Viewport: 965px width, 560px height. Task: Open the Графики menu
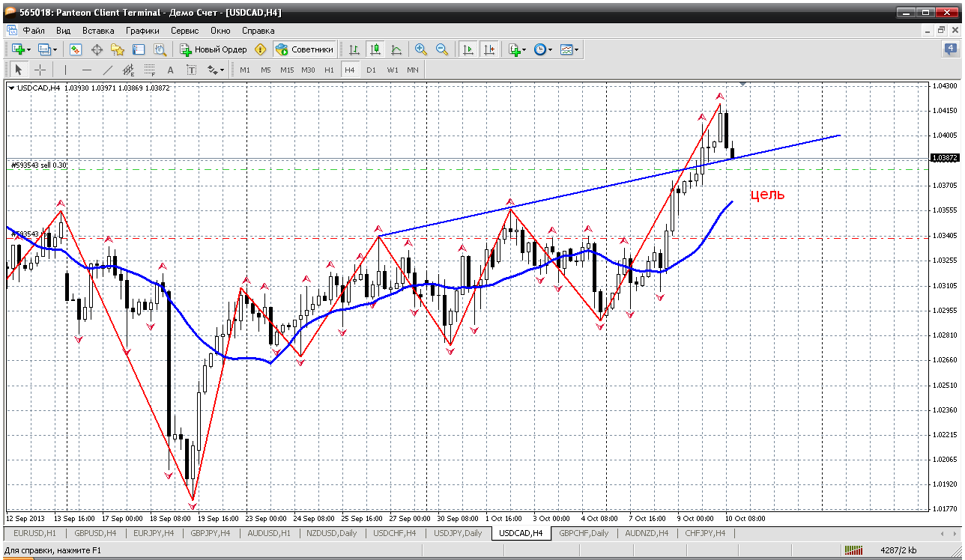click(142, 31)
